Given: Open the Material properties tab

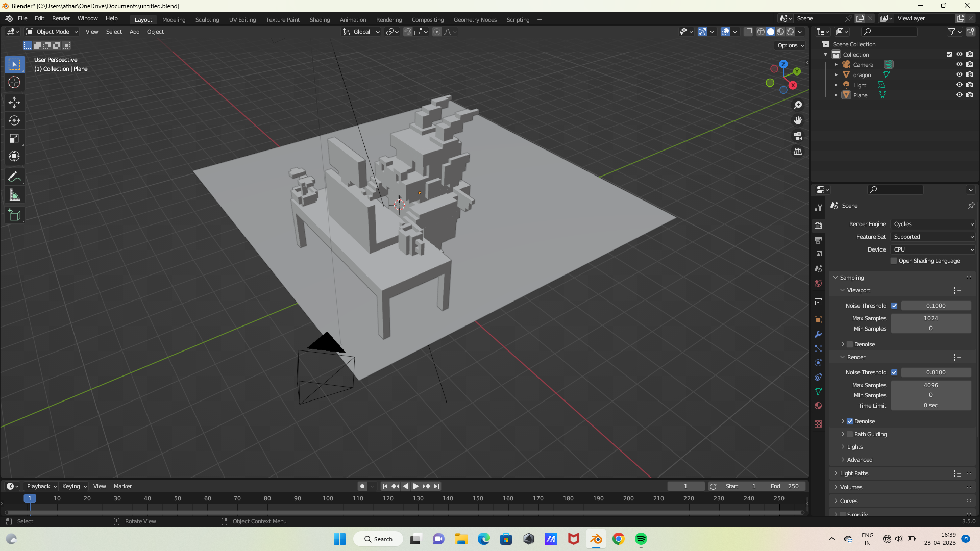Looking at the screenshot, I should tap(818, 406).
